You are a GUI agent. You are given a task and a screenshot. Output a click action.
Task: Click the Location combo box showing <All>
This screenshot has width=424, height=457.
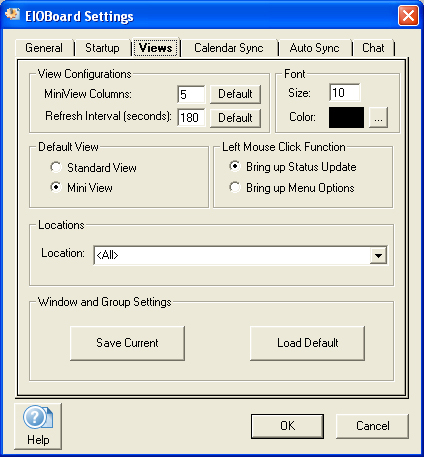240,256
